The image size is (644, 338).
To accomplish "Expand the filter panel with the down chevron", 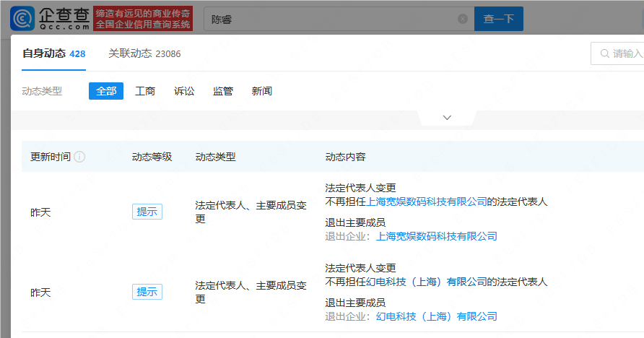I will [x=447, y=118].
